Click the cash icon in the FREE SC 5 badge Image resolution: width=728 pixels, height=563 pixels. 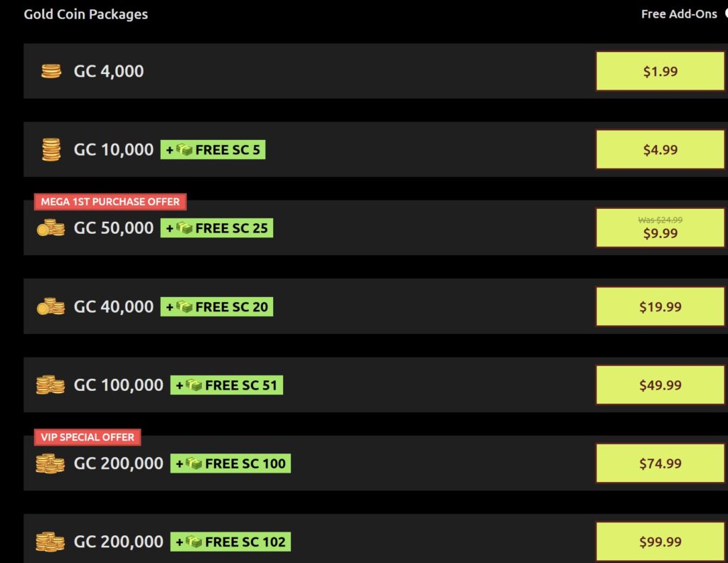coord(184,149)
